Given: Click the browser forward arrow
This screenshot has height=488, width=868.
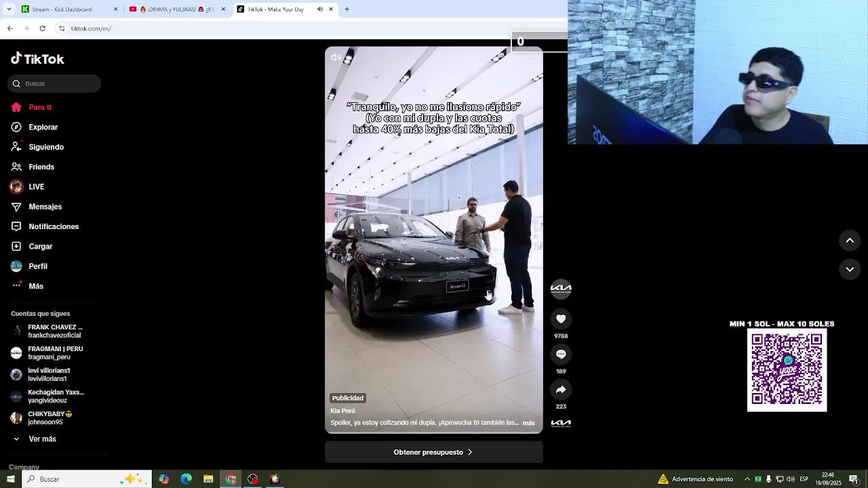Looking at the screenshot, I should coord(26,28).
